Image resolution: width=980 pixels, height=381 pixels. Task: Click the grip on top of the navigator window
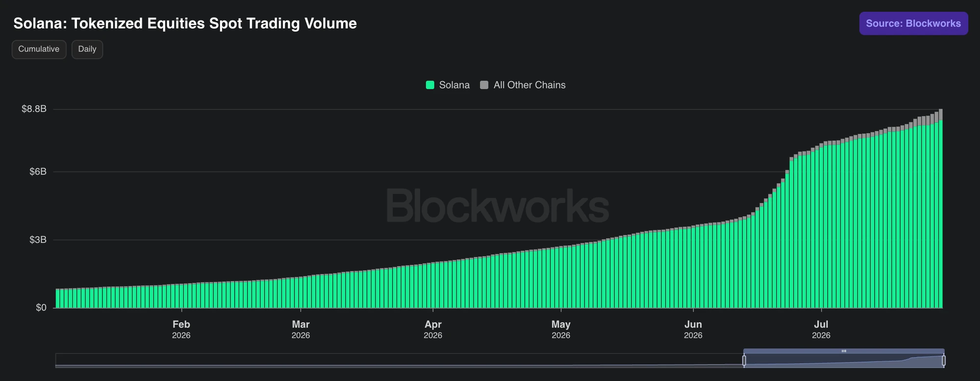844,351
